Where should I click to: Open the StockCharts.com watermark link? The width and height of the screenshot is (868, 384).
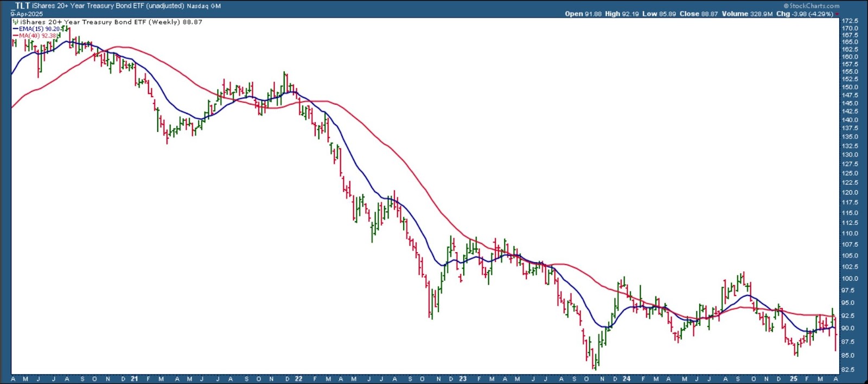click(x=814, y=6)
